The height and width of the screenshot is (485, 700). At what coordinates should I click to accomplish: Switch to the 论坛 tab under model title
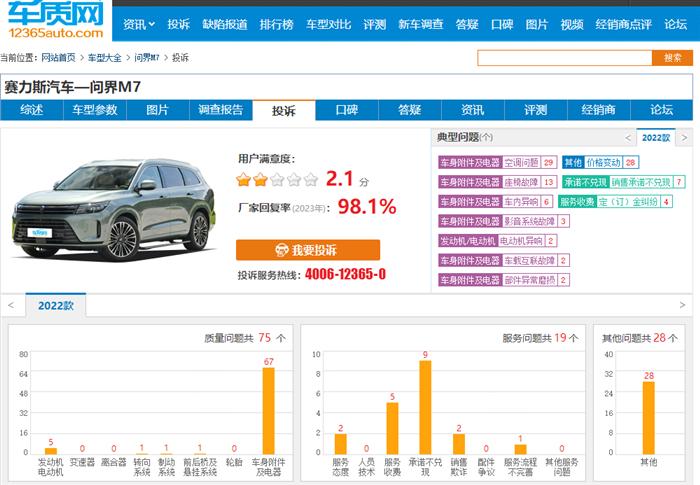662,110
